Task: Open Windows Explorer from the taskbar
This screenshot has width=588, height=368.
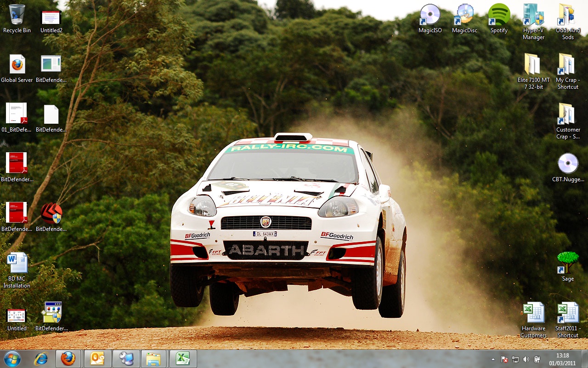Action: 154,359
